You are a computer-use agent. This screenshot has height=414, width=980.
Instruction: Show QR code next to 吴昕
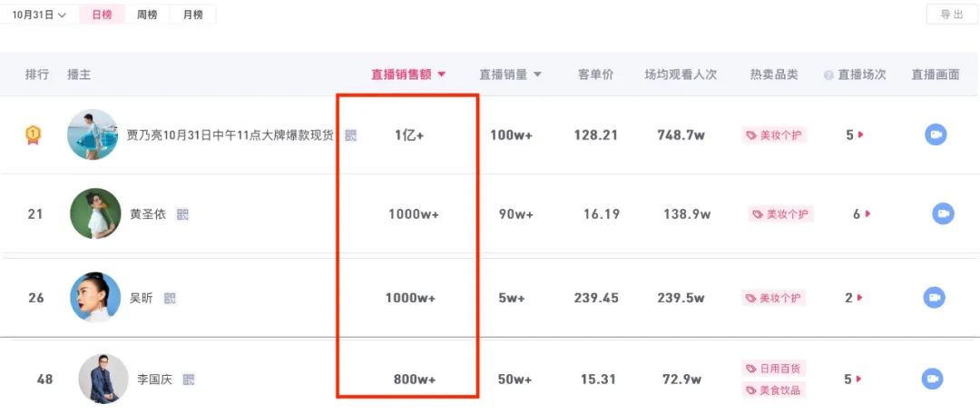click(170, 298)
